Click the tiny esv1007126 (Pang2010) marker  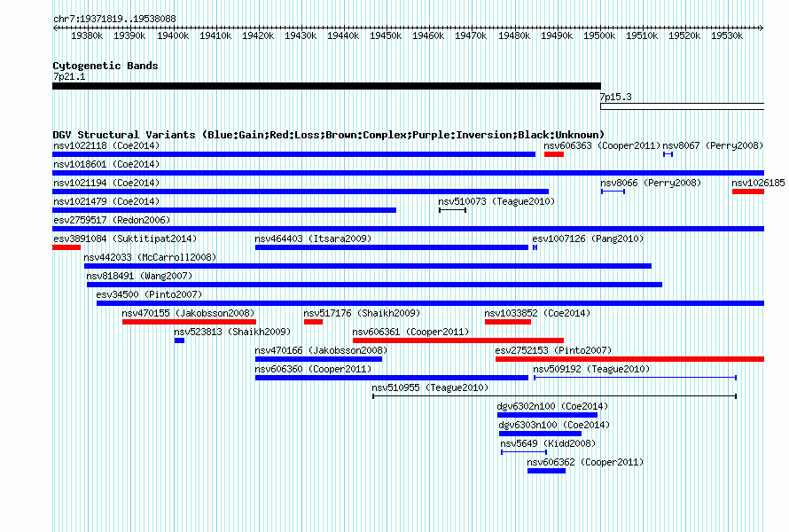[x=535, y=247]
